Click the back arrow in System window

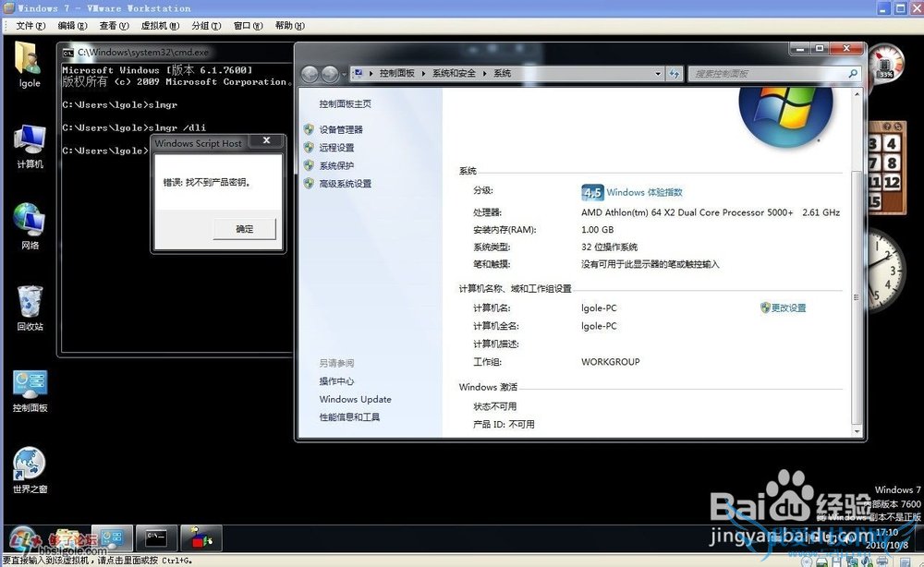point(310,74)
